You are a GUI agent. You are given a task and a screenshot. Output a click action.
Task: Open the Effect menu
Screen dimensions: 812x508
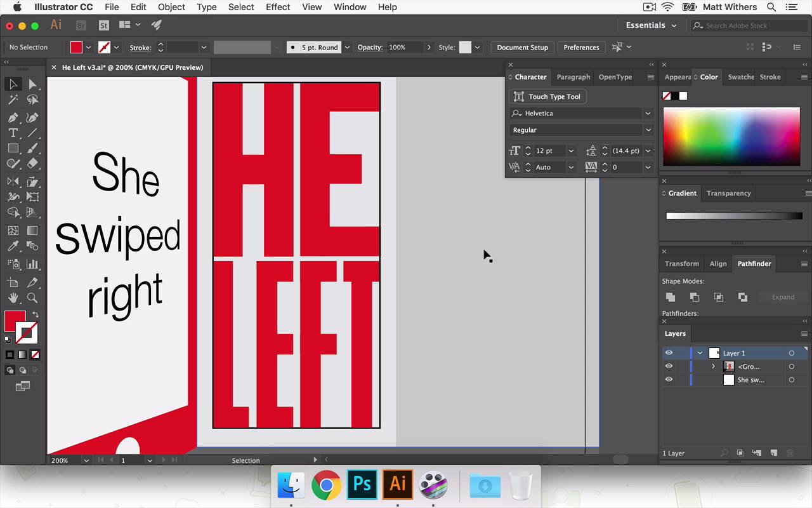point(278,7)
